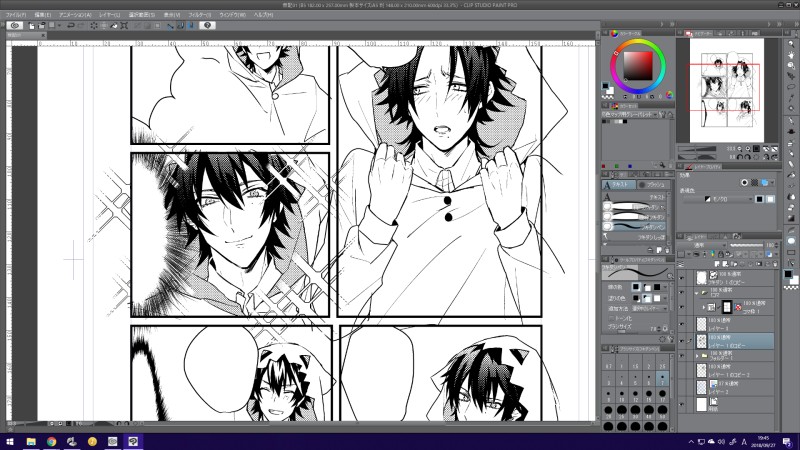Open the CLIP STUDIO launcher icon

point(15,26)
